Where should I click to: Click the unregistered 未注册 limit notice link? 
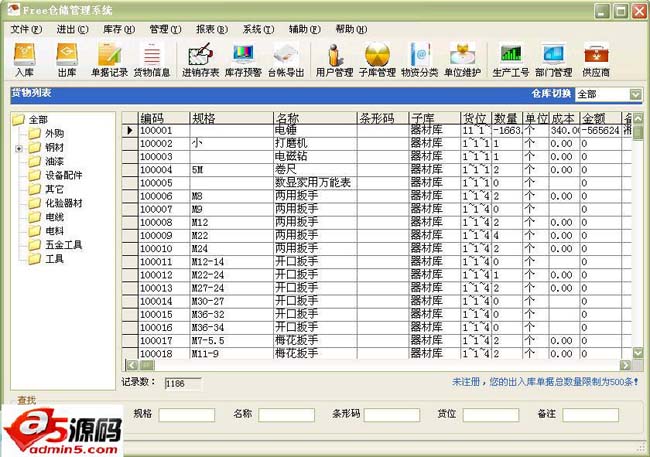(545, 382)
